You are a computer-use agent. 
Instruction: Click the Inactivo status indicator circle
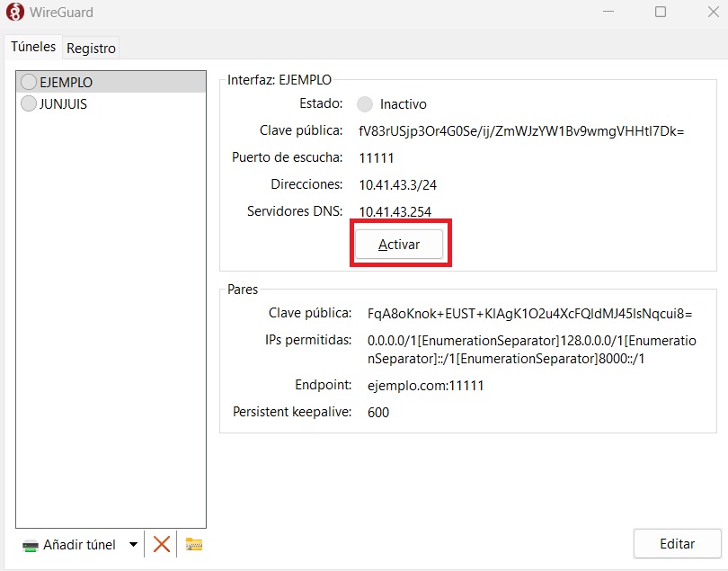coord(365,104)
